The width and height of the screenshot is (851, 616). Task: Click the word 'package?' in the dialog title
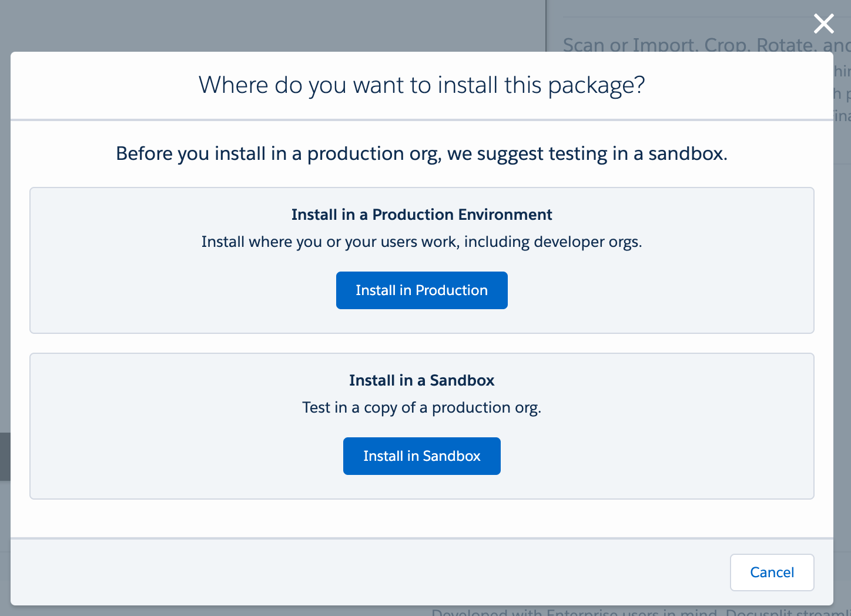[597, 85]
